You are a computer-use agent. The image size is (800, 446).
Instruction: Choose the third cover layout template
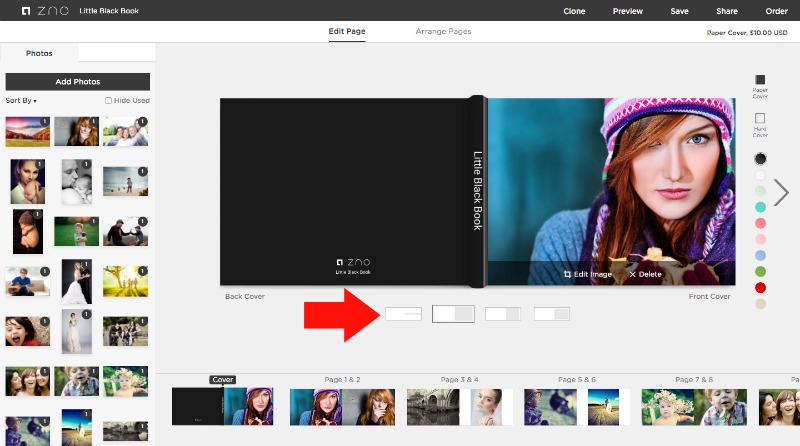click(x=503, y=314)
